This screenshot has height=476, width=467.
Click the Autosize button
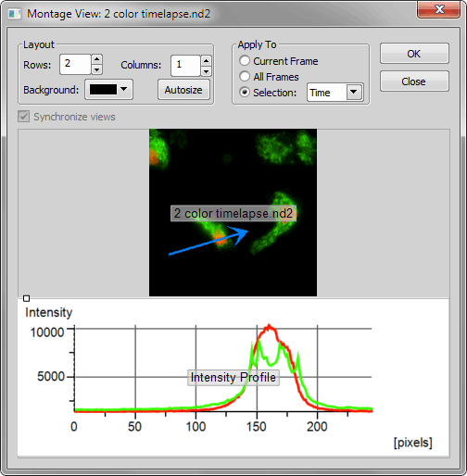click(183, 90)
